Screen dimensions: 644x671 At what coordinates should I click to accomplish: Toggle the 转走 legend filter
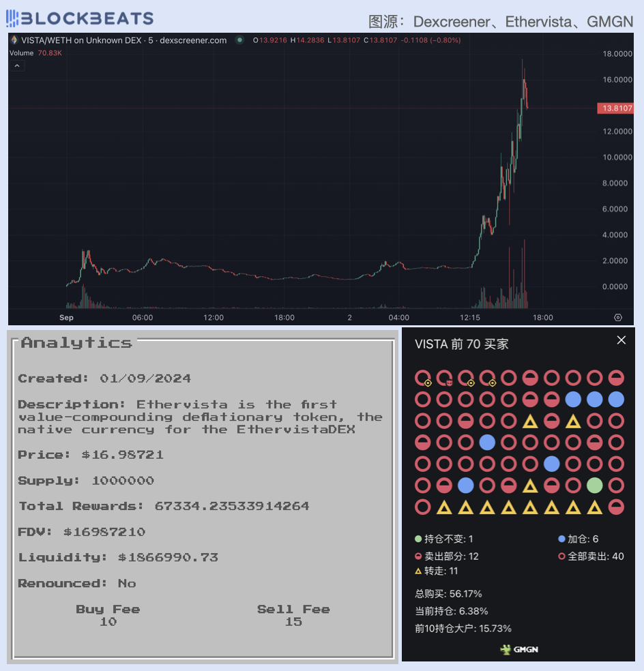(x=437, y=571)
